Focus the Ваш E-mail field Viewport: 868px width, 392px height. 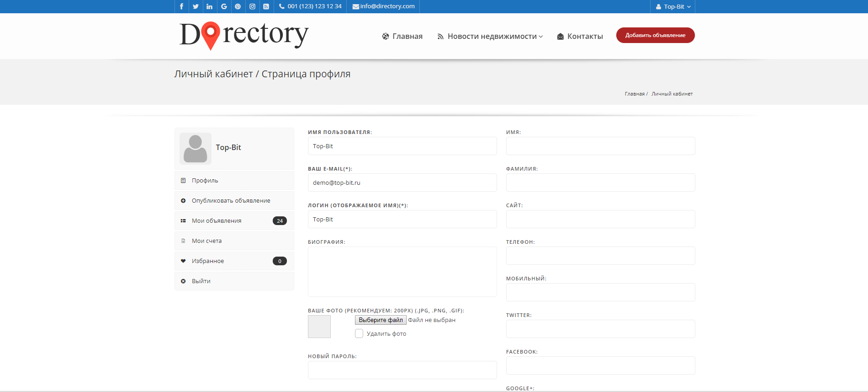pos(402,183)
